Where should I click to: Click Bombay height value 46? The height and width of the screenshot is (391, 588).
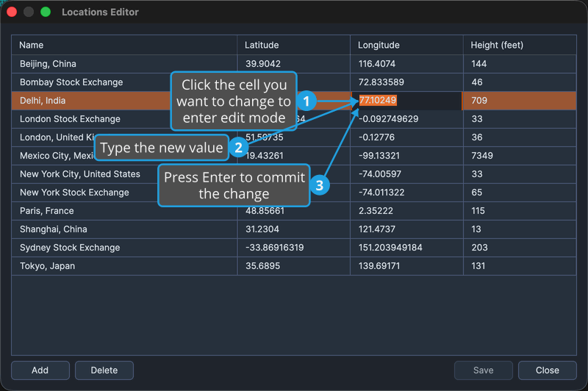tap(520, 82)
